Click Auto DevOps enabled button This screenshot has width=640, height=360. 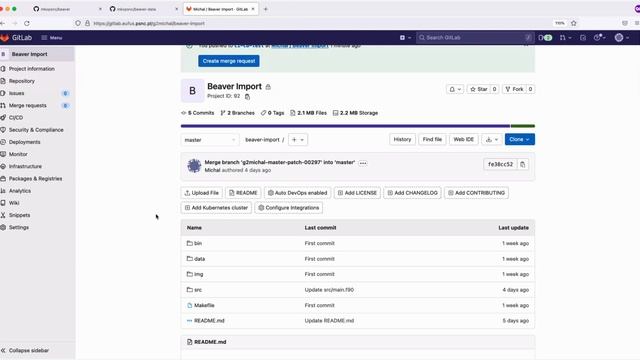pos(298,193)
